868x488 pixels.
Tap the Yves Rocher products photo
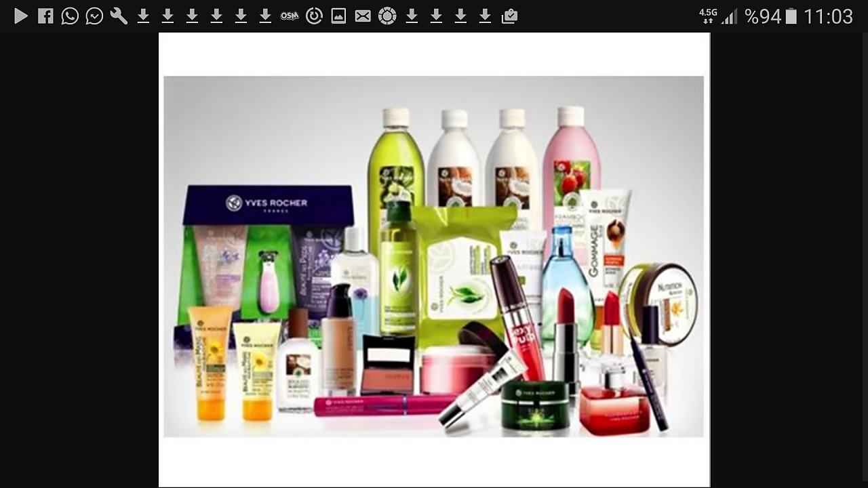click(x=433, y=256)
